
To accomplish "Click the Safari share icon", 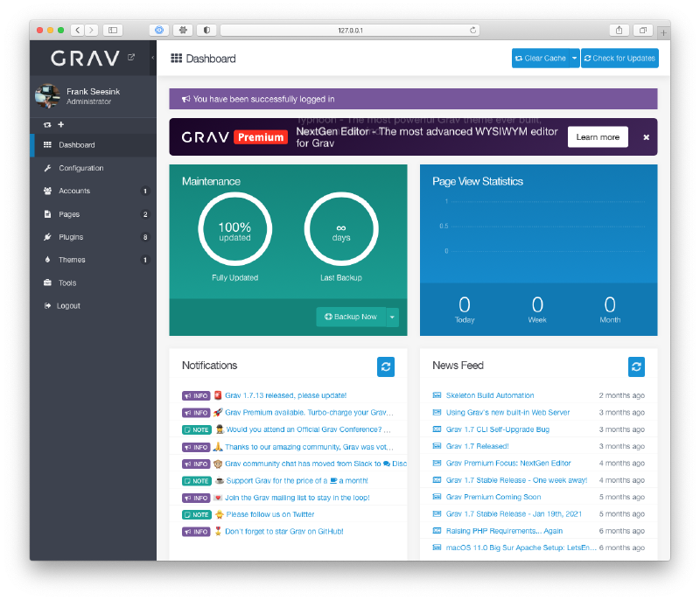I will pyautogui.click(x=619, y=29).
